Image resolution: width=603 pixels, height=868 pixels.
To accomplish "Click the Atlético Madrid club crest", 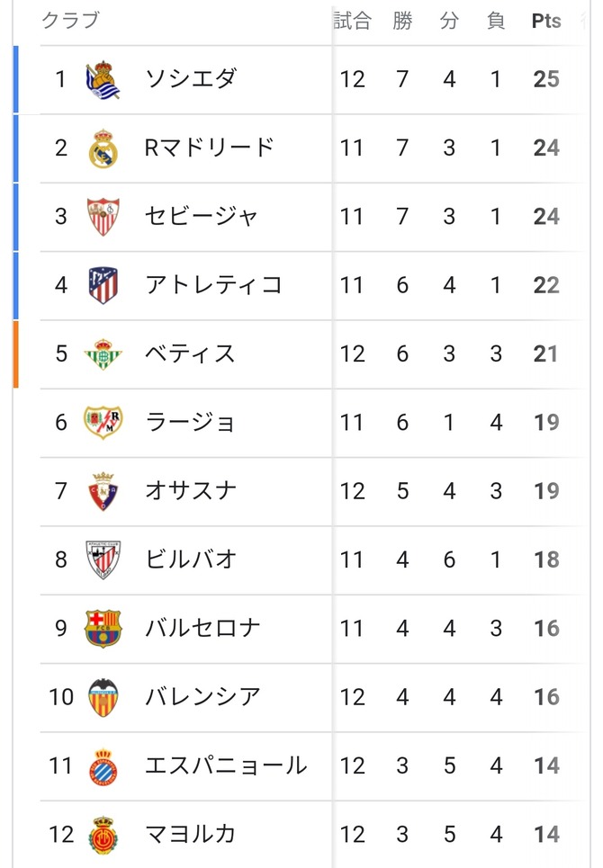I will [x=103, y=285].
